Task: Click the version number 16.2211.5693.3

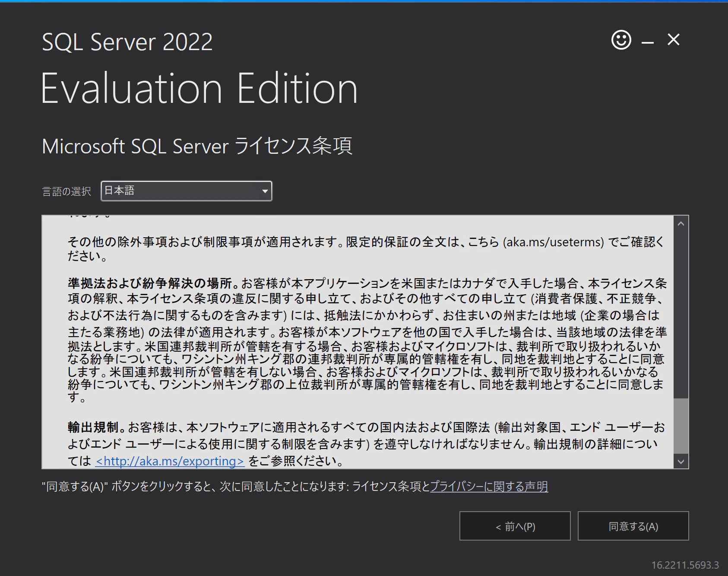Action: [x=685, y=565]
